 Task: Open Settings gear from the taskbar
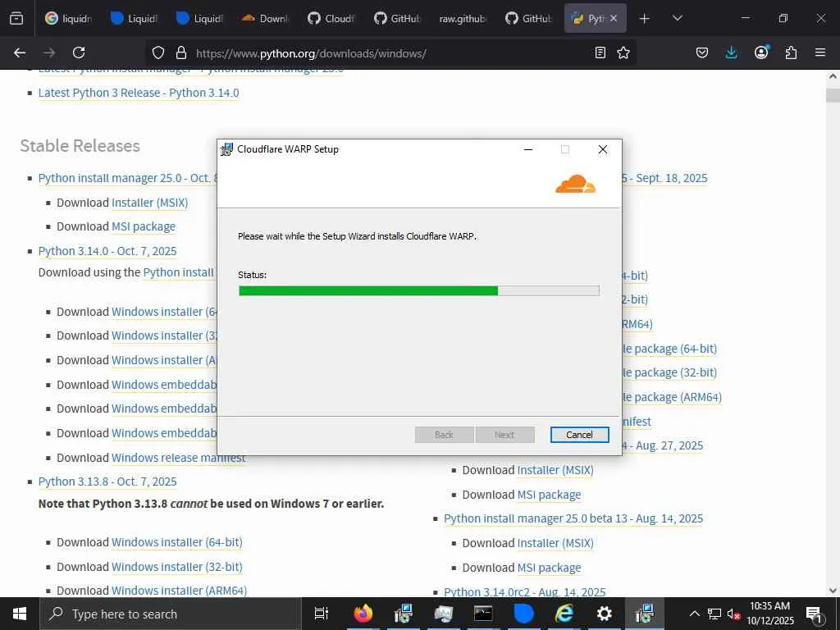point(605,614)
